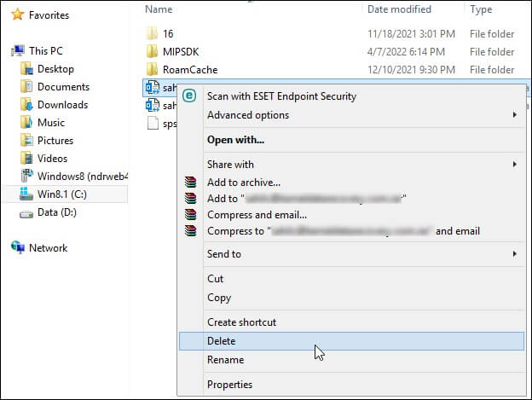Expand the Send to submenu arrow

[x=514, y=254]
